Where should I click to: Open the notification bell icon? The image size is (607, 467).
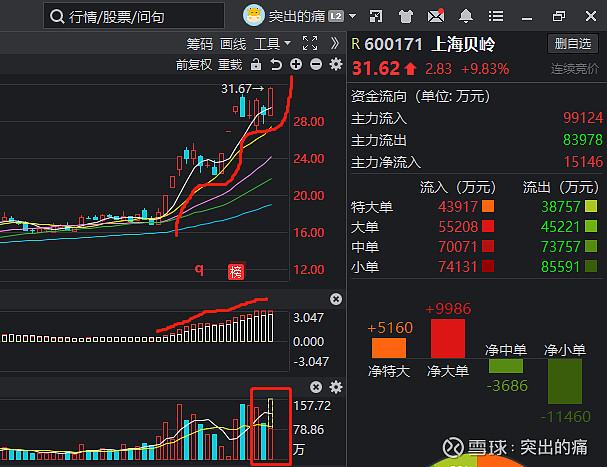[466, 16]
